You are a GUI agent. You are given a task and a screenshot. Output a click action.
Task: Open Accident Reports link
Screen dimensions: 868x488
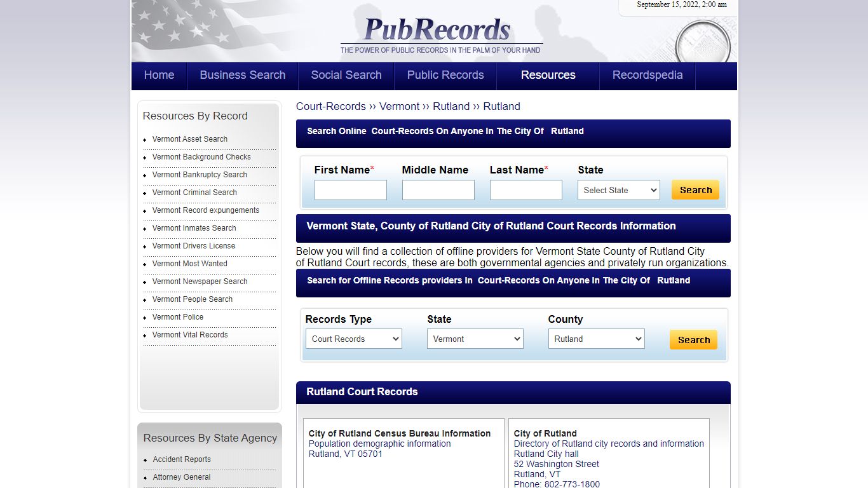[182, 459]
